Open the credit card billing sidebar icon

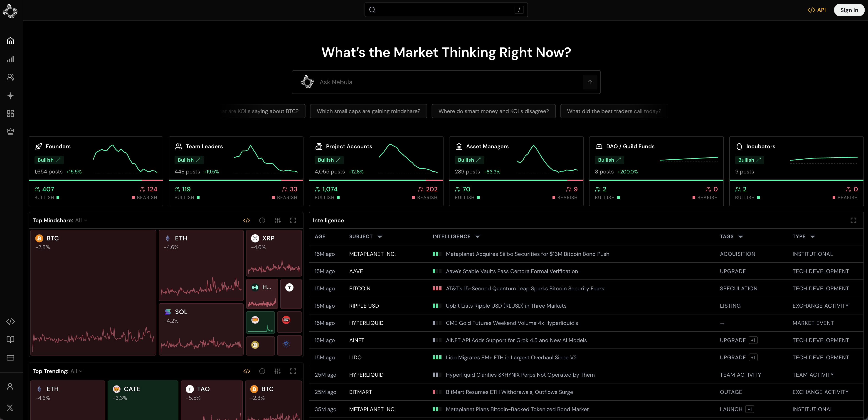point(10,358)
